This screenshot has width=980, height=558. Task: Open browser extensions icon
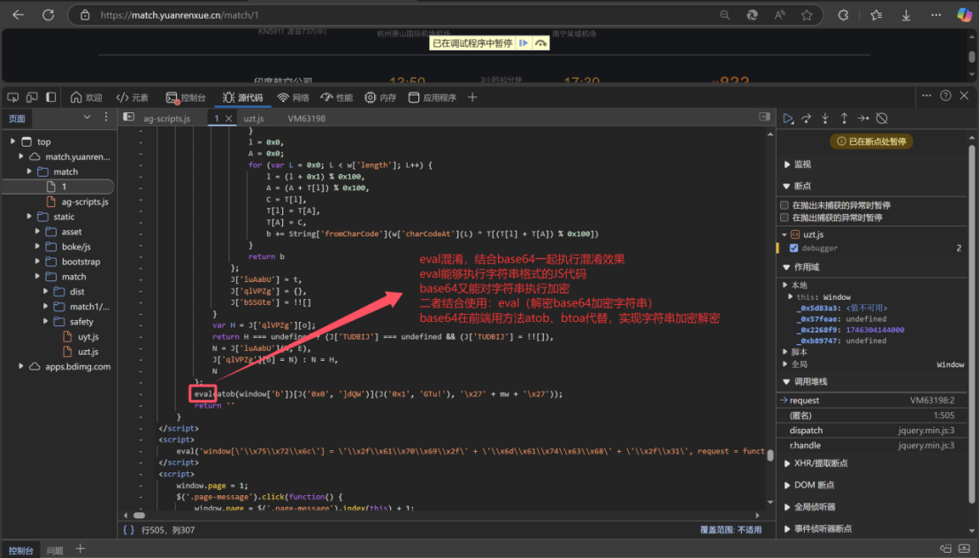coord(843,15)
